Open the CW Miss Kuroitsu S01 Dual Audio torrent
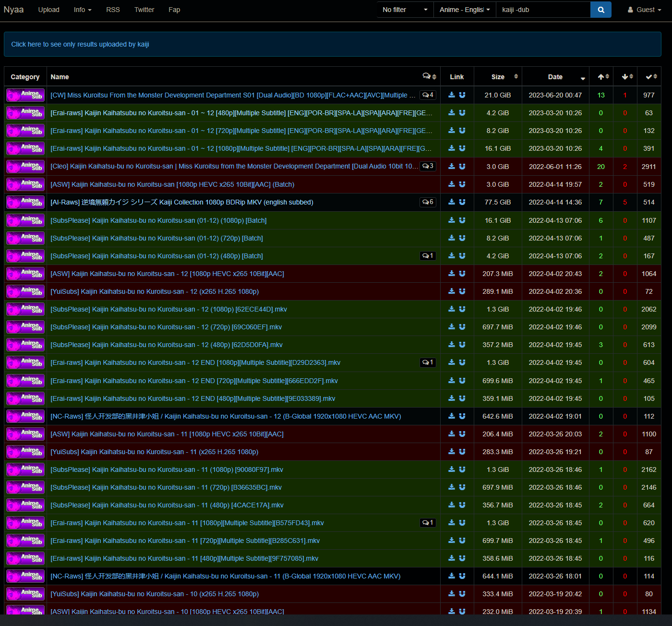672x626 pixels. point(233,95)
